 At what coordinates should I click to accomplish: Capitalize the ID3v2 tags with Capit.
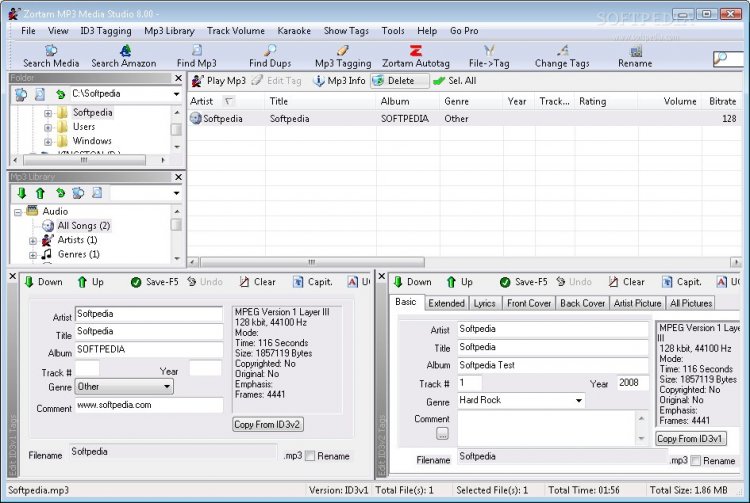click(x=682, y=282)
